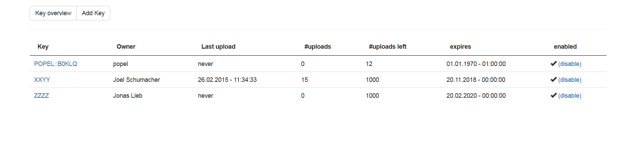Disable the POPEL::B0KLQ key

(x=570, y=64)
